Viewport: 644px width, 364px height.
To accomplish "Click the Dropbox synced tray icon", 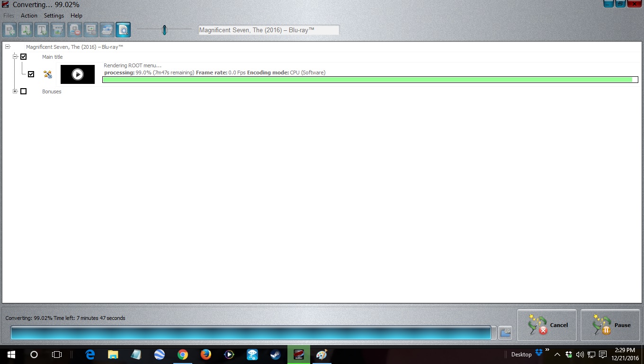I will (x=568, y=355).
